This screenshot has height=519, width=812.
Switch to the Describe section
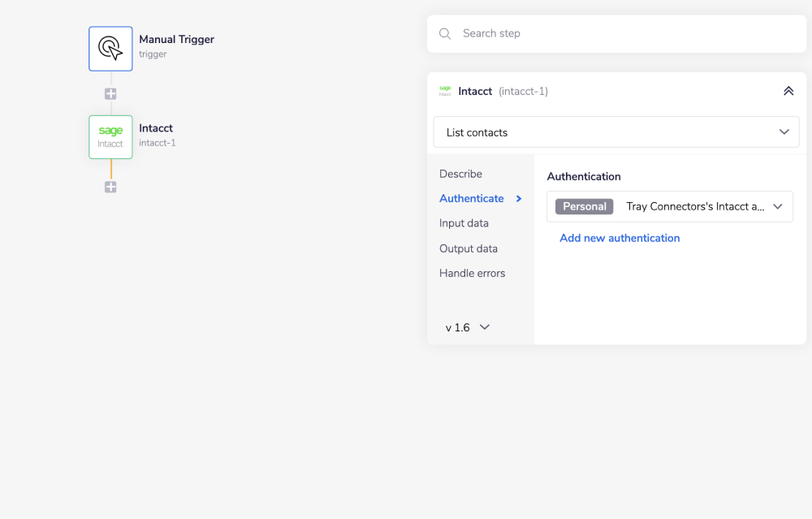coord(460,174)
